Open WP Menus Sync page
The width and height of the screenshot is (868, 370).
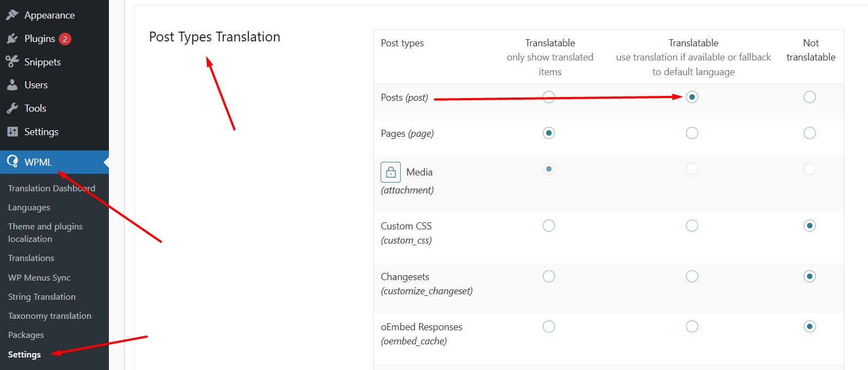point(39,278)
